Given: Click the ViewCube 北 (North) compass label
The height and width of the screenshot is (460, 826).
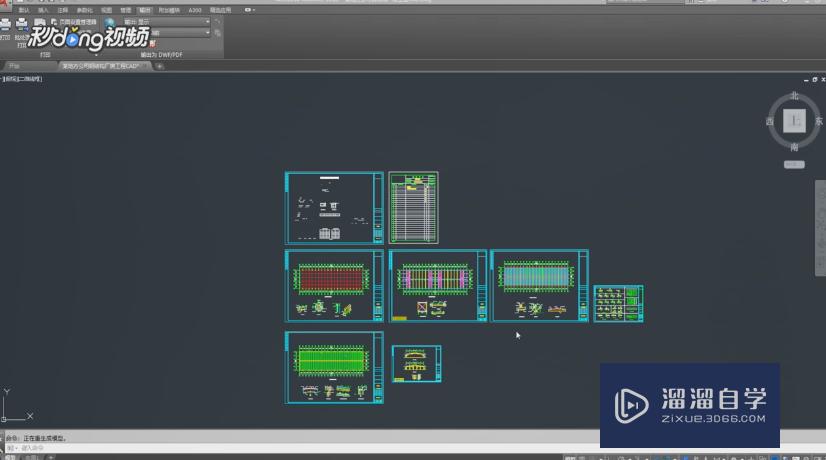Looking at the screenshot, I should (x=794, y=96).
